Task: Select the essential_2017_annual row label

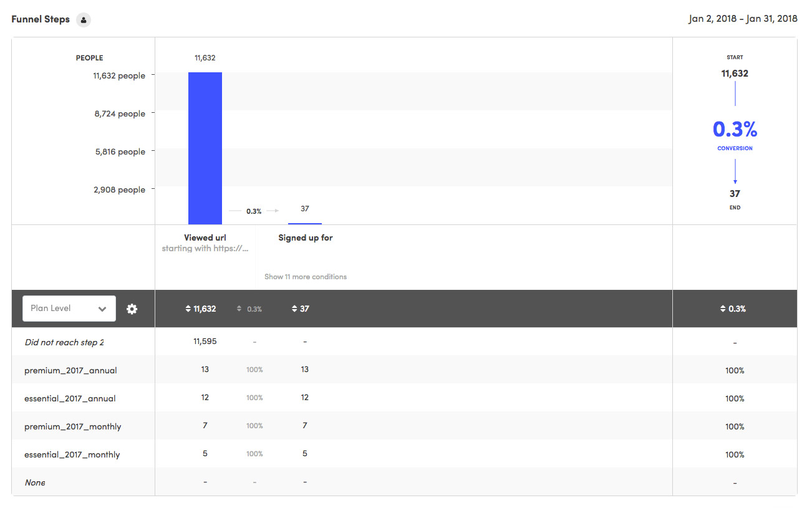Action: point(70,398)
